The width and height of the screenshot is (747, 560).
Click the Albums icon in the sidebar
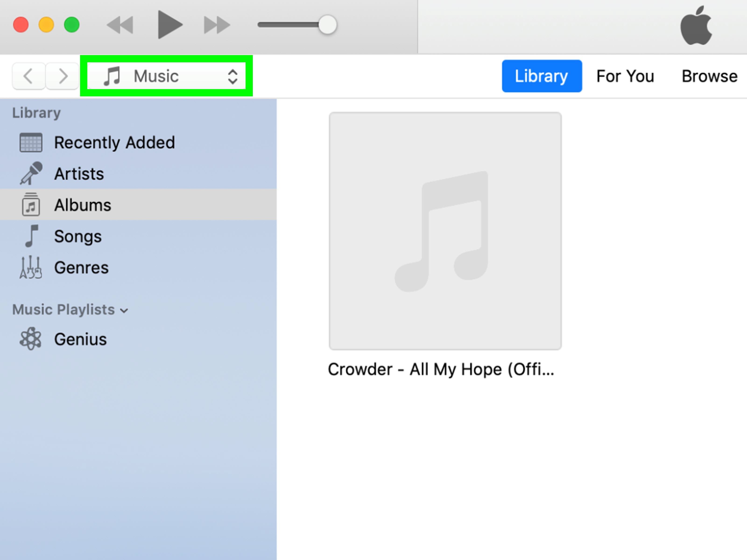(x=31, y=204)
